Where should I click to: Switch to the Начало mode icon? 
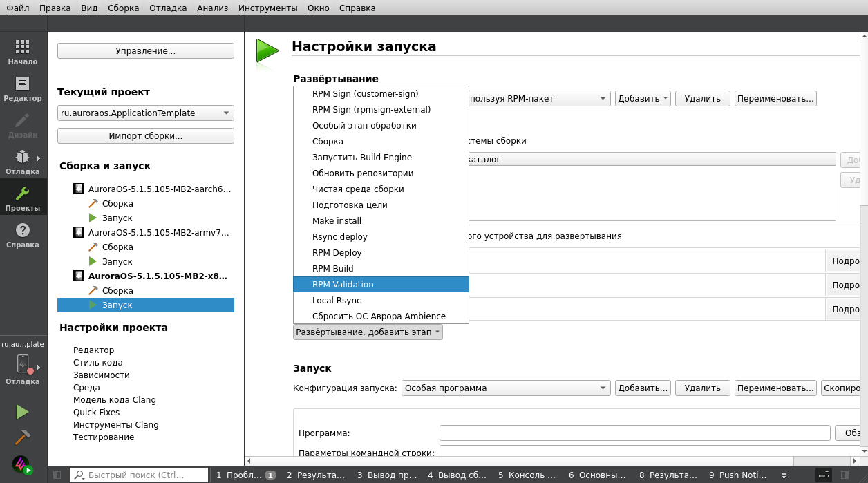tap(23, 54)
